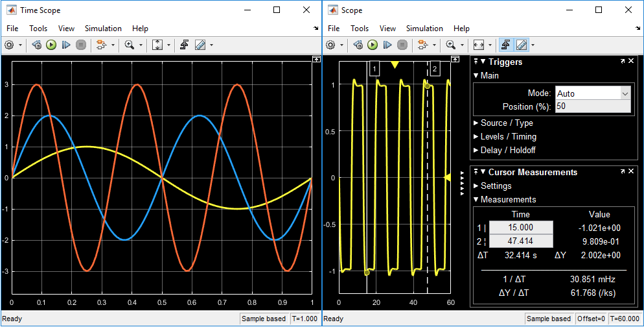Viewport: 644px width, 327px height.
Task: Enable Cursor Measurements in Time Scope toolbar
Action: coord(200,45)
